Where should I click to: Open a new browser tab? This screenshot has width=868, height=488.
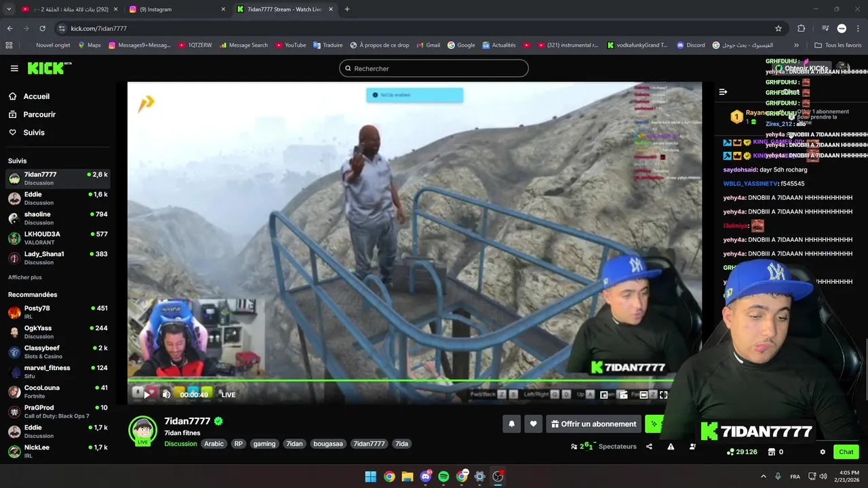click(347, 9)
